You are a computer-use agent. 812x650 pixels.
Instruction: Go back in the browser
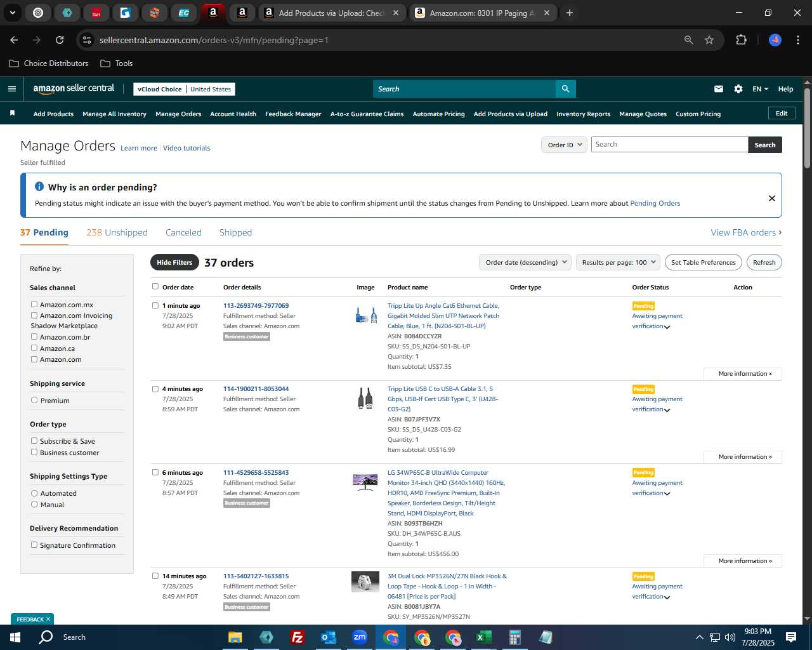click(x=14, y=40)
